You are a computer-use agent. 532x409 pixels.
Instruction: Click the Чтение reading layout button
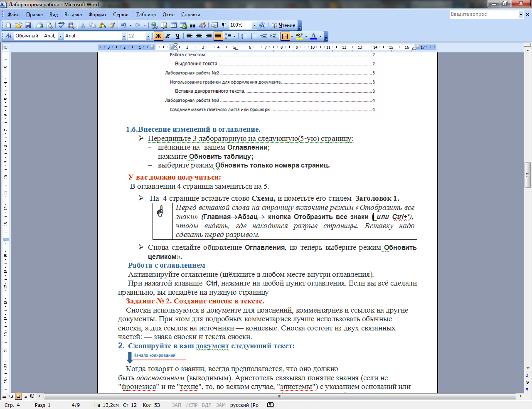(x=283, y=25)
